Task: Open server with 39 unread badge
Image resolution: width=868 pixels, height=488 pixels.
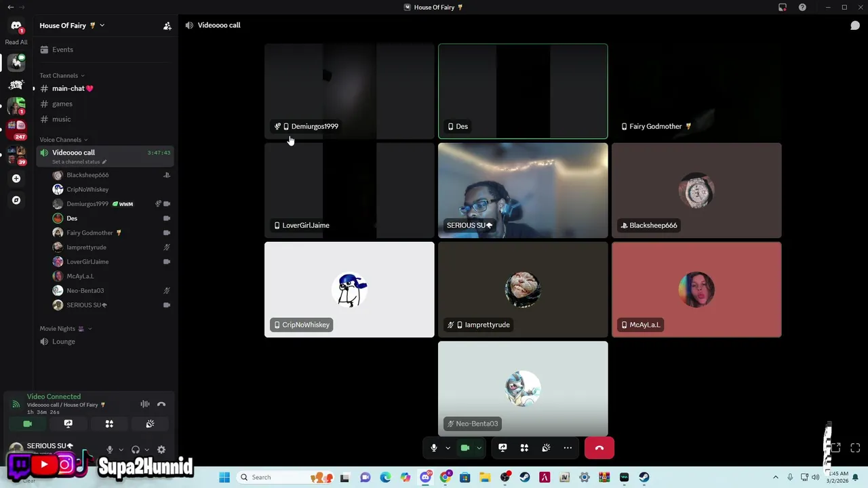Action: coord(16,155)
